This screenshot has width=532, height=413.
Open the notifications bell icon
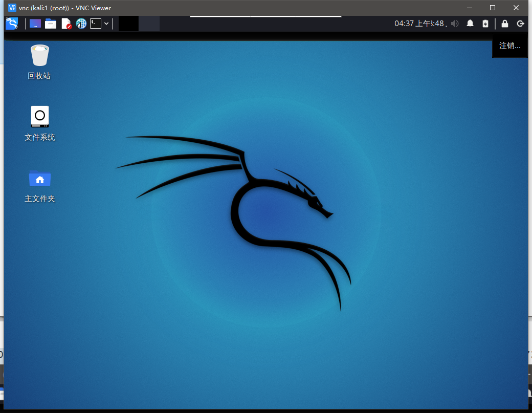click(470, 24)
